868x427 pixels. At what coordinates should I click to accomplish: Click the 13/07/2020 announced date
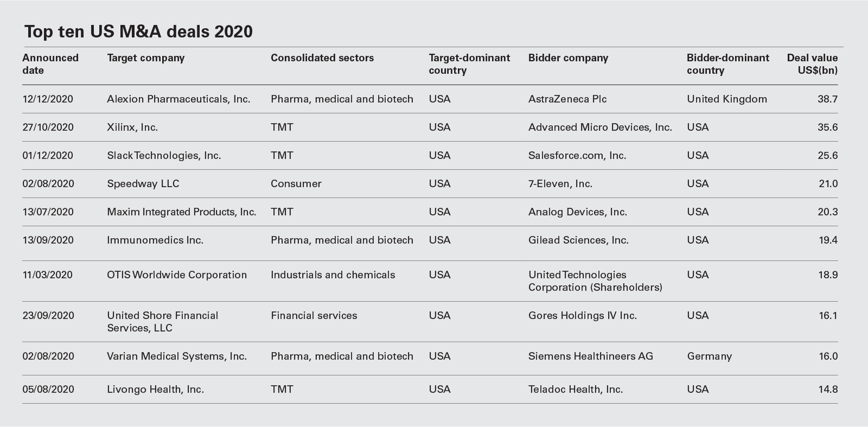[48, 212]
